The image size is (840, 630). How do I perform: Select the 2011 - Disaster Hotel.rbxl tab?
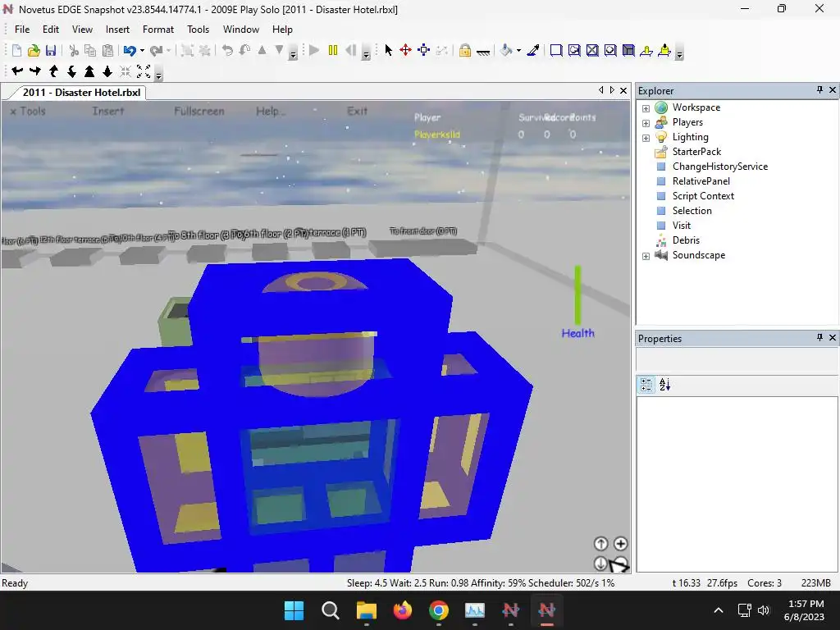point(81,92)
